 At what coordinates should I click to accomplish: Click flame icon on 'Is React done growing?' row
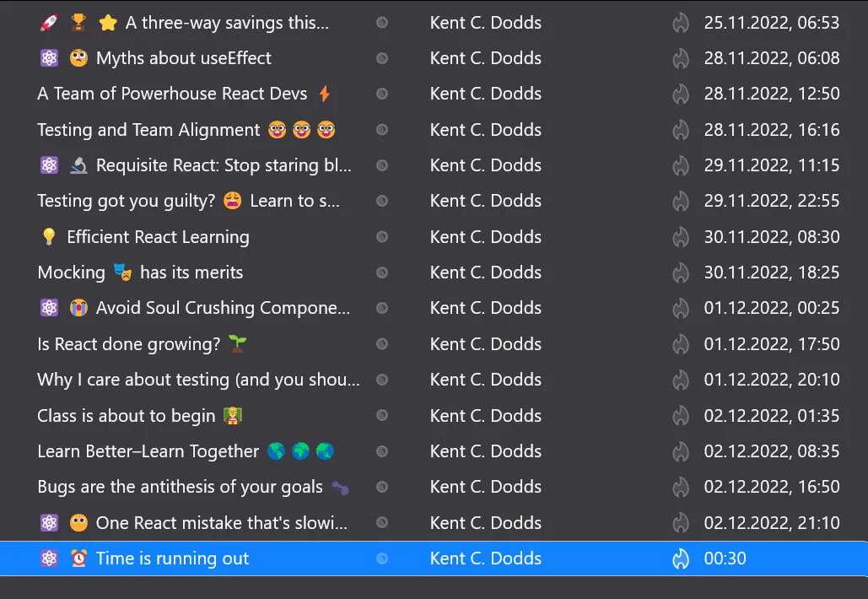(x=681, y=343)
